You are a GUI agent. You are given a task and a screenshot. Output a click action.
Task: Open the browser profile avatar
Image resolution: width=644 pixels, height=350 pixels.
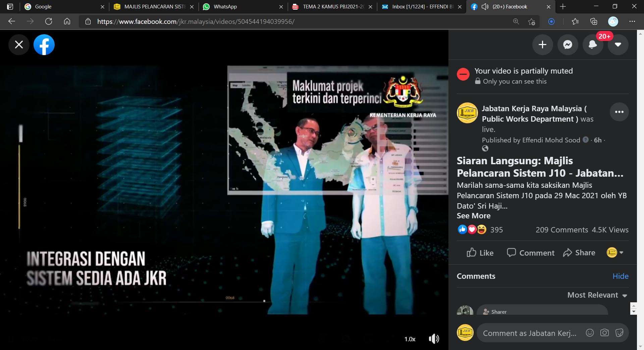(x=613, y=21)
